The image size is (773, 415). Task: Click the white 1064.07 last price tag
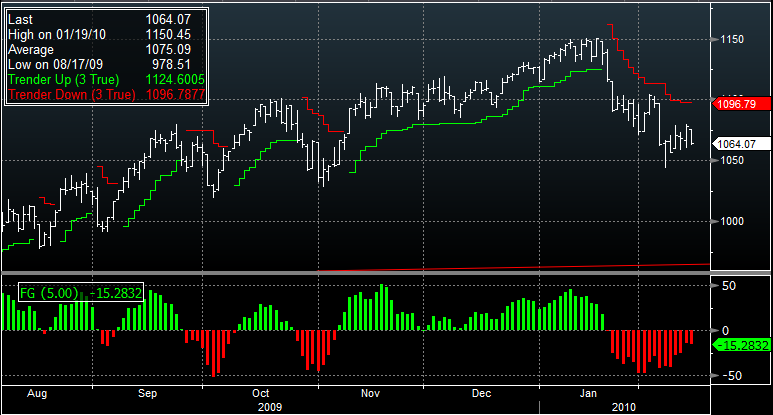[x=741, y=144]
